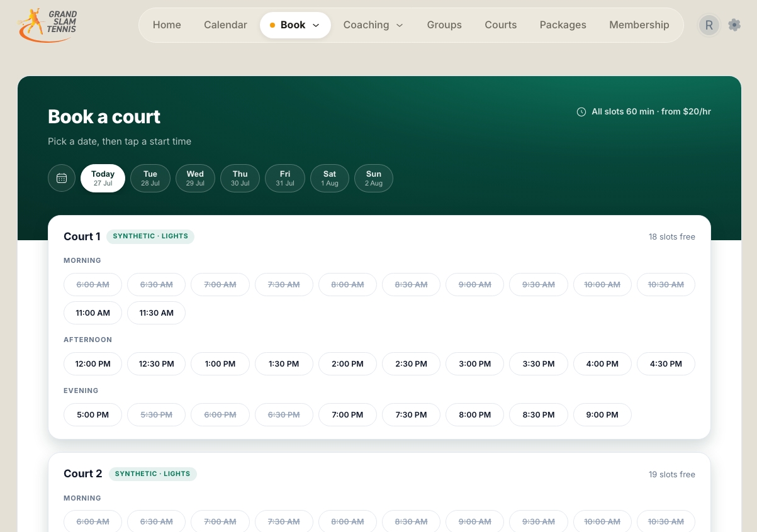Screen dimensions: 757x532
Task: Open the Membership menu item
Action: click(x=639, y=25)
